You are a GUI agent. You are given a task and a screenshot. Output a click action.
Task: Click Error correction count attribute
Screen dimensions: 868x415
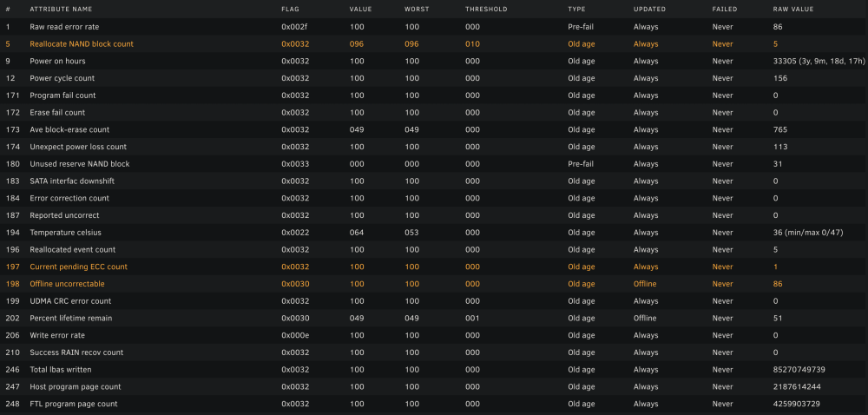pos(69,198)
